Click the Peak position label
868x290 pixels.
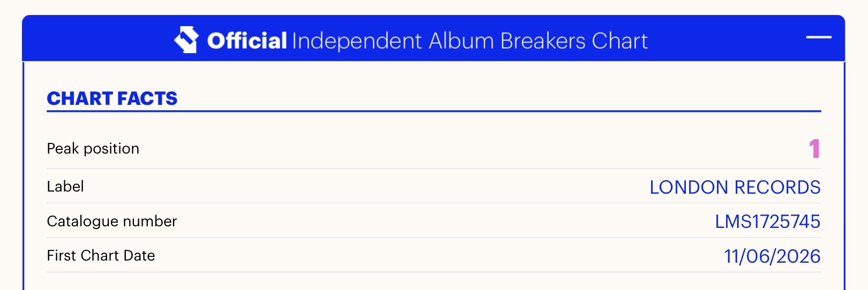click(x=93, y=148)
